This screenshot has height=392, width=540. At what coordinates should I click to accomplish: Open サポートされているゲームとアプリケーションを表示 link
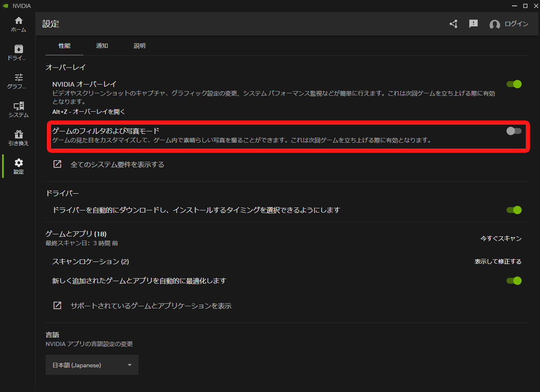(151, 306)
